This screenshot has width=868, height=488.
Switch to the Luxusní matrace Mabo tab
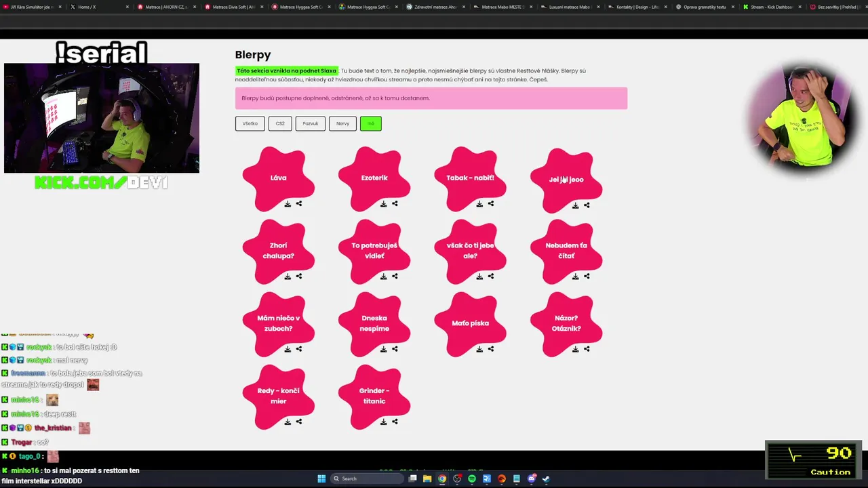pos(570,7)
